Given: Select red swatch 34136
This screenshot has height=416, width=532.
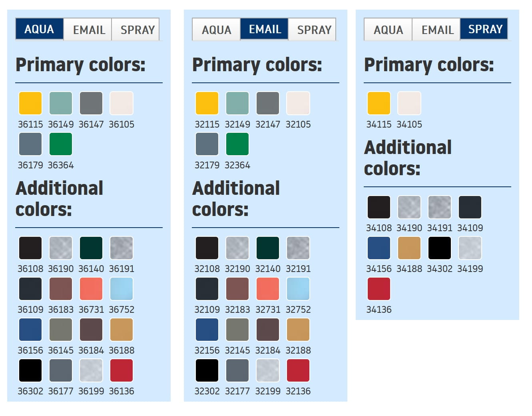Looking at the screenshot, I should 379,289.
